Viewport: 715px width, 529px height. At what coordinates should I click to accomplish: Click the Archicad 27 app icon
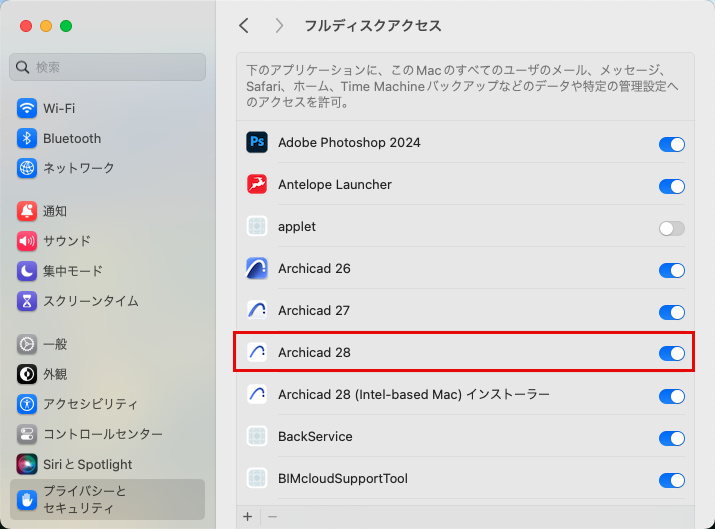(x=257, y=310)
